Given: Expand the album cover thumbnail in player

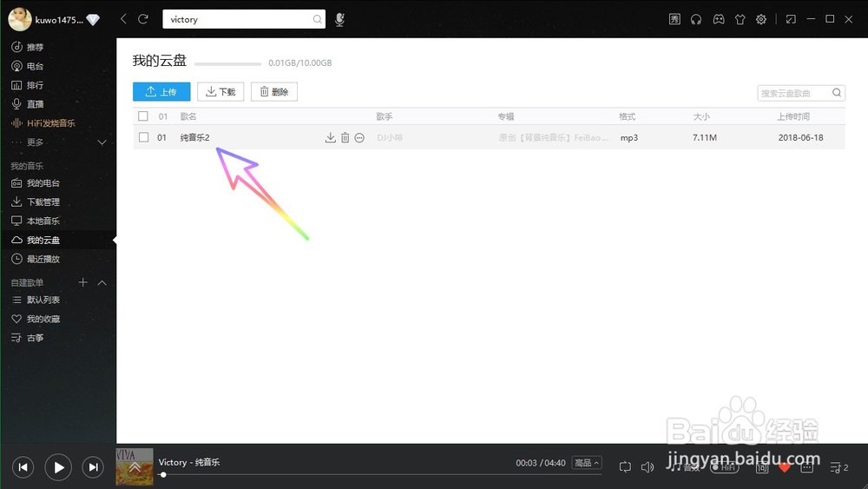Looking at the screenshot, I should pyautogui.click(x=135, y=466).
